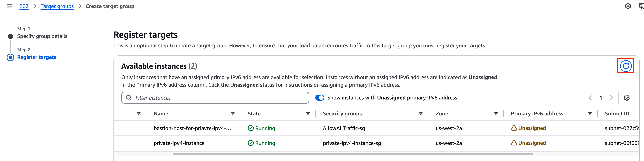This screenshot has height=161, width=644.
Task: Sort by Zone column arrow
Action: click(496, 113)
